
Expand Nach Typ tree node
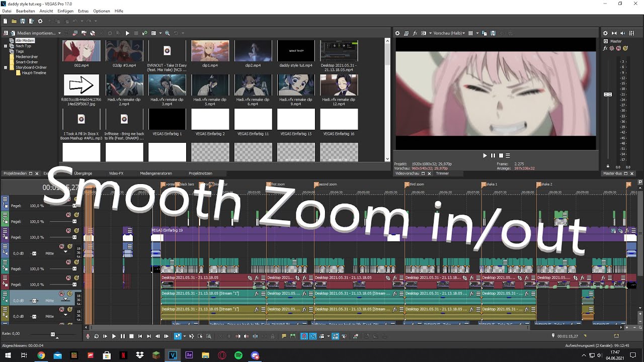6,46
